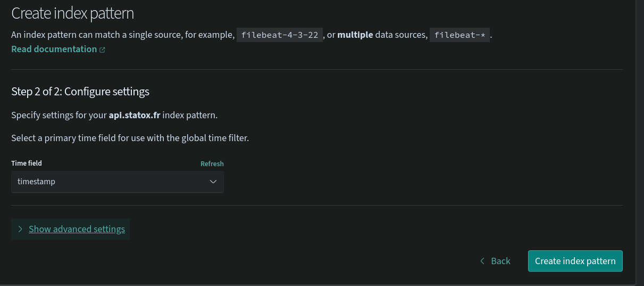Screen dimensions: 644x286
Task: Go Back to the previous step
Action: [x=495, y=261]
